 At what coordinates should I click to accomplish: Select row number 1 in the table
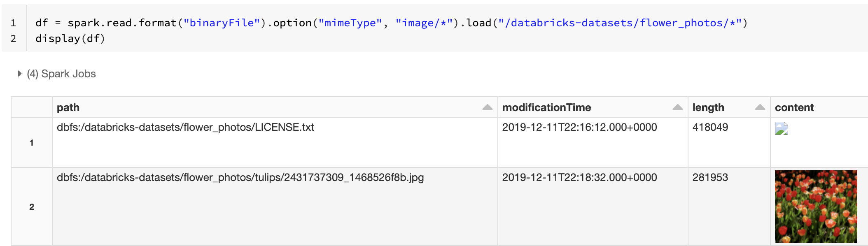tap(32, 143)
